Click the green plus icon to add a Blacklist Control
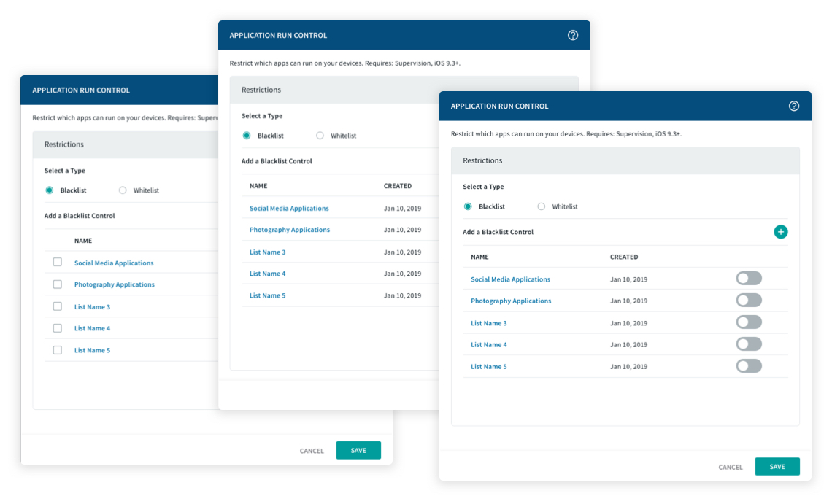This screenshot has height=504, width=832. [x=780, y=232]
